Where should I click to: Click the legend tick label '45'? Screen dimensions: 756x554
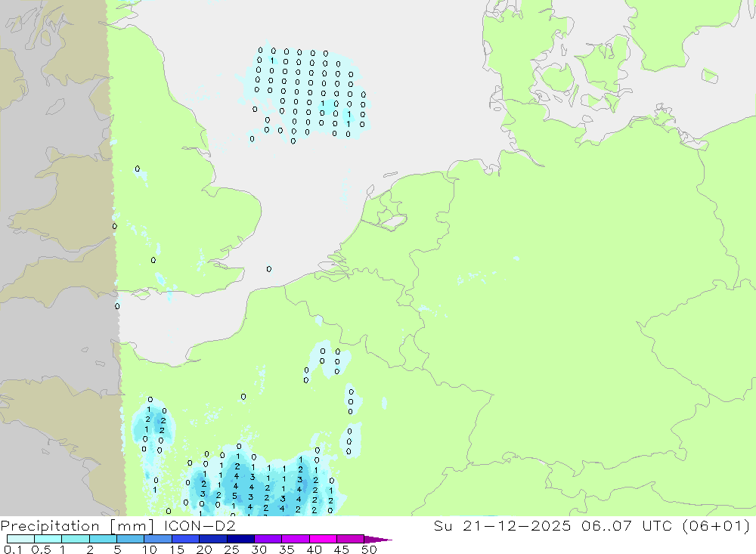(x=342, y=549)
